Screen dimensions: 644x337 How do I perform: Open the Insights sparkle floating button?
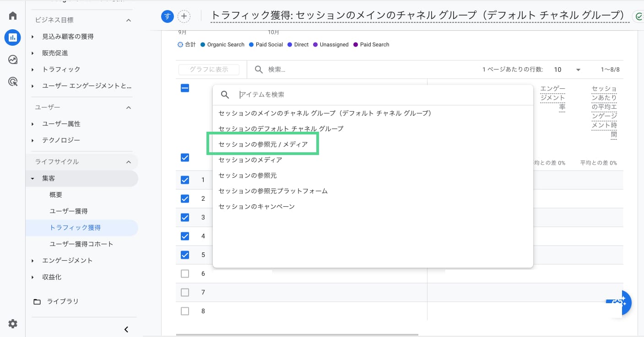pyautogui.click(x=622, y=302)
